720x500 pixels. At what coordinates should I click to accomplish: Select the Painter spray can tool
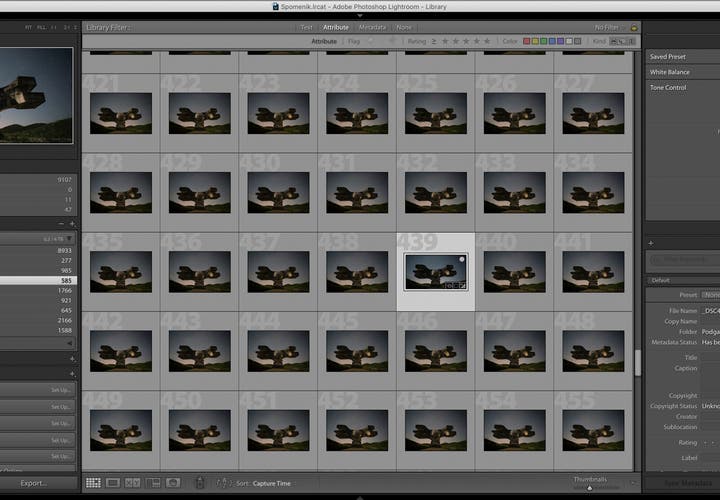coord(200,483)
